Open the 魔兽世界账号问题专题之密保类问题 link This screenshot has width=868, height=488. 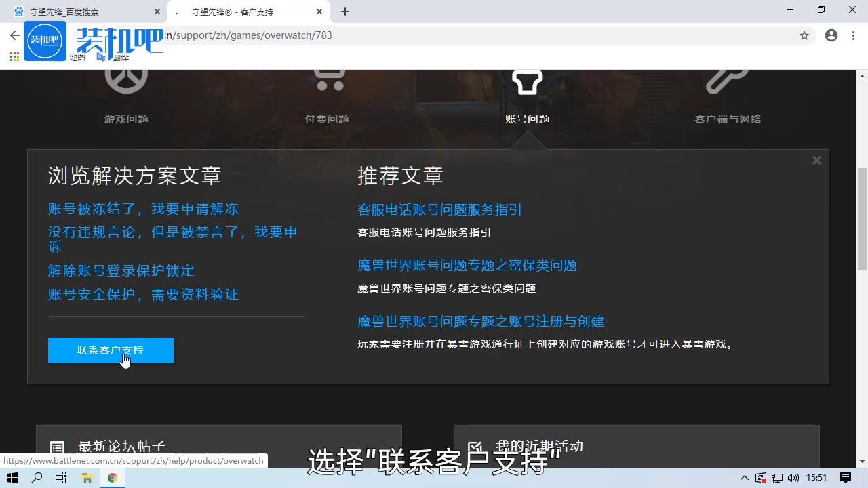467,266
